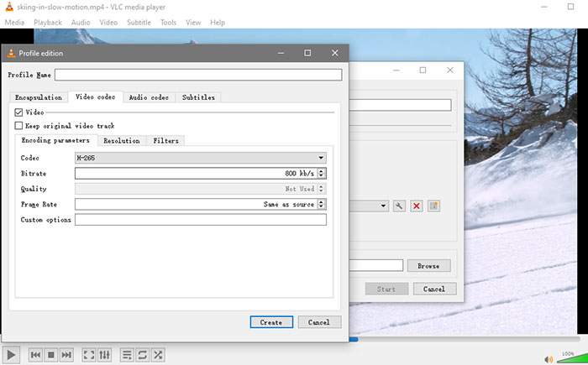Maximize the Convert window behind
The image size is (588, 365).
click(423, 70)
